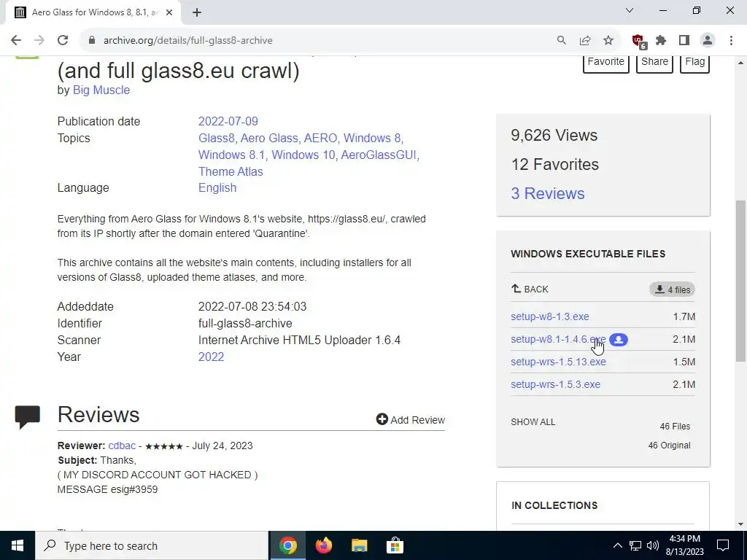The height and width of the screenshot is (560, 747).
Task: Click the English language link
Action: pos(217,187)
